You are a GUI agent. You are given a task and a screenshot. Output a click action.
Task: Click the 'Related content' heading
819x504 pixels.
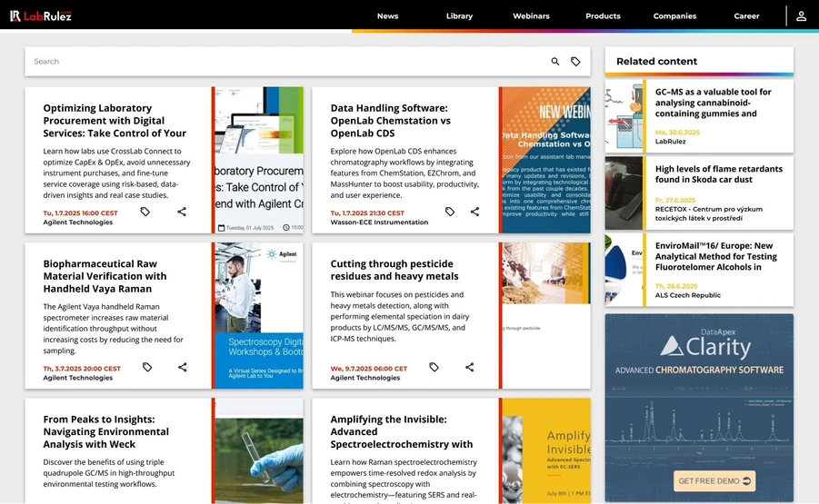pyautogui.click(x=656, y=62)
